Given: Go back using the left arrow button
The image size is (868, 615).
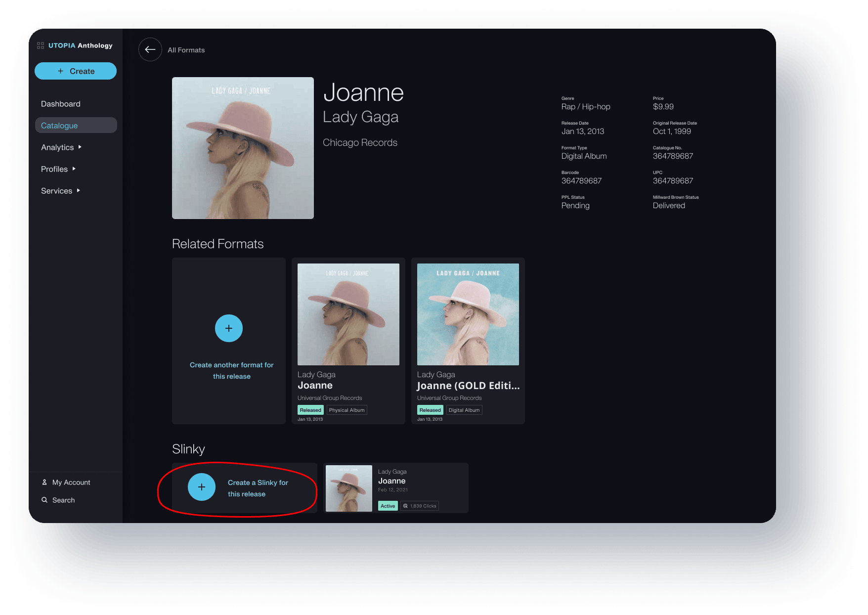Looking at the screenshot, I should tap(150, 49).
